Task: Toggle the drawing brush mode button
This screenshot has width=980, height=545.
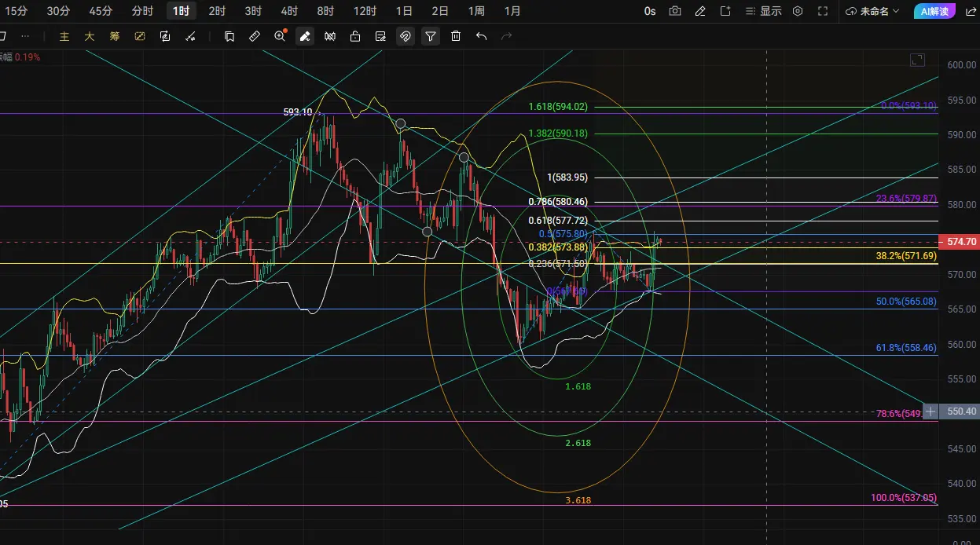Action: (x=305, y=36)
